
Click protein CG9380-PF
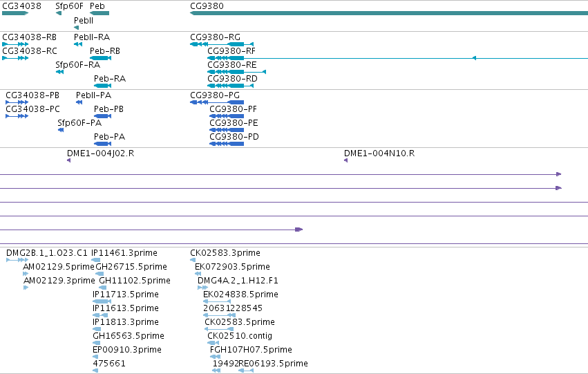click(234, 109)
